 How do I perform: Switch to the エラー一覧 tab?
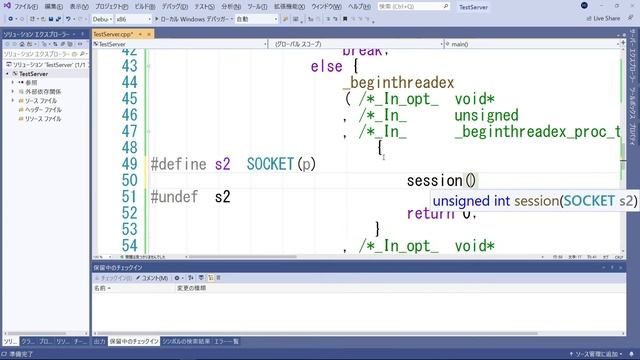227,341
